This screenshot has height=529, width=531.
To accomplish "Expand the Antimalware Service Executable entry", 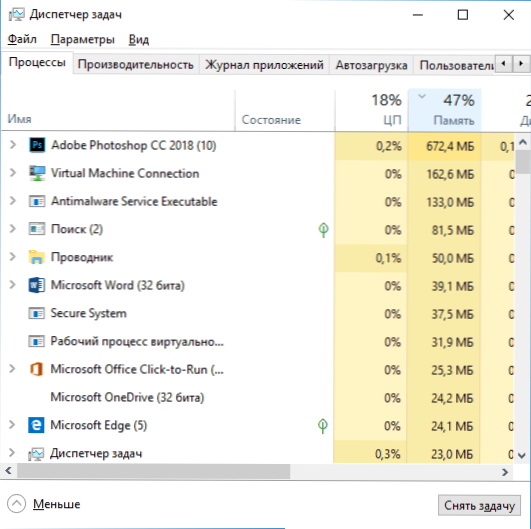I will pos(13,200).
